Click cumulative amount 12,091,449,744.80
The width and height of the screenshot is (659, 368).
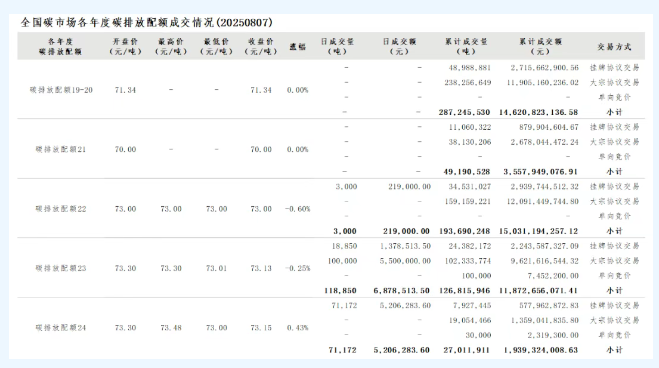[543, 202]
